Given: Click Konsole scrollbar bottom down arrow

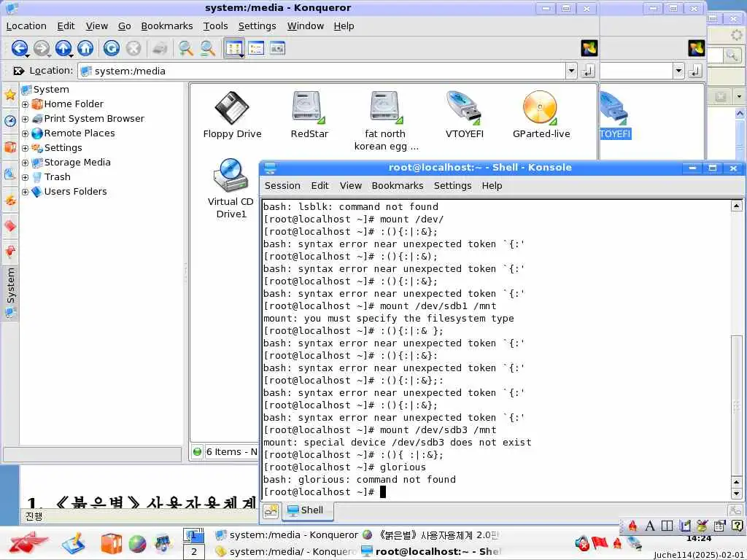Looking at the screenshot, I should click(736, 494).
